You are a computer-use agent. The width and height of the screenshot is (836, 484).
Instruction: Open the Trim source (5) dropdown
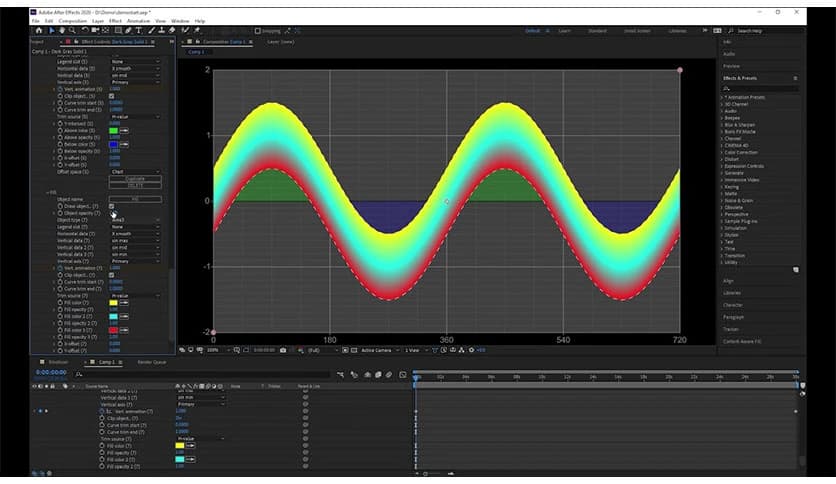tap(135, 117)
